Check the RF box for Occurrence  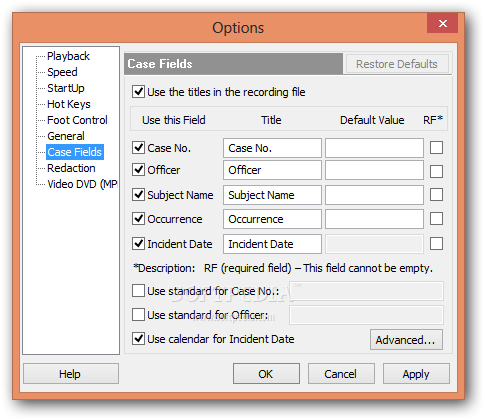point(436,219)
